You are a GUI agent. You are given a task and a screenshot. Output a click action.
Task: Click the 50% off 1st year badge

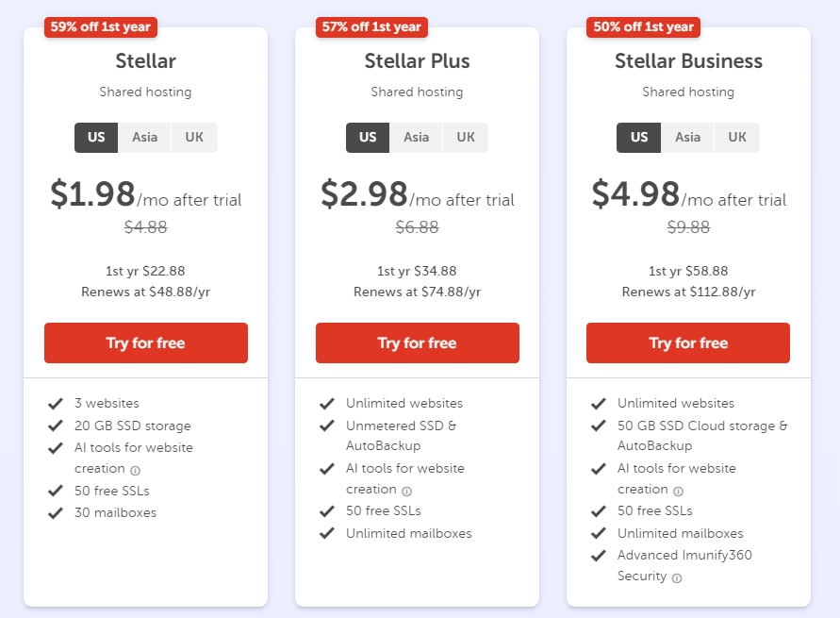point(643,26)
